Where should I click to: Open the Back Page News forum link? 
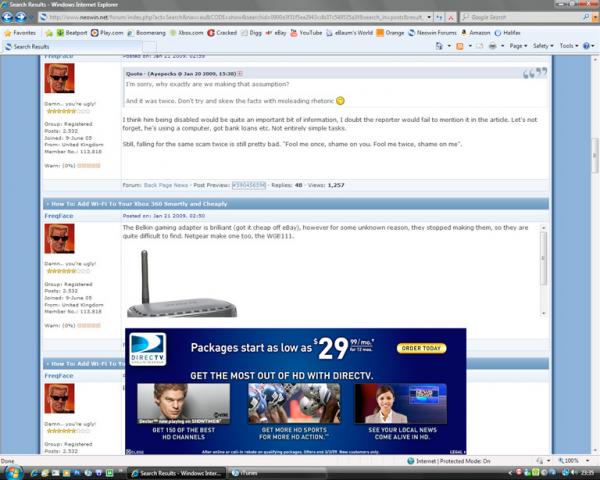click(166, 185)
